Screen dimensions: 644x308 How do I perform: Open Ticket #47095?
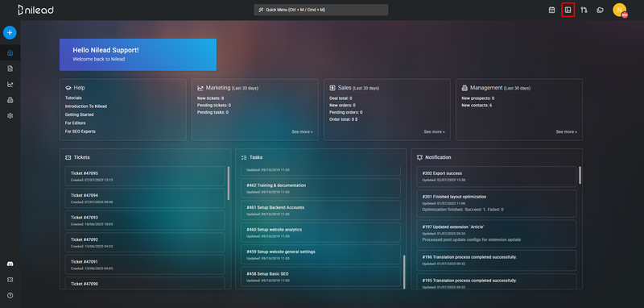coord(145,176)
